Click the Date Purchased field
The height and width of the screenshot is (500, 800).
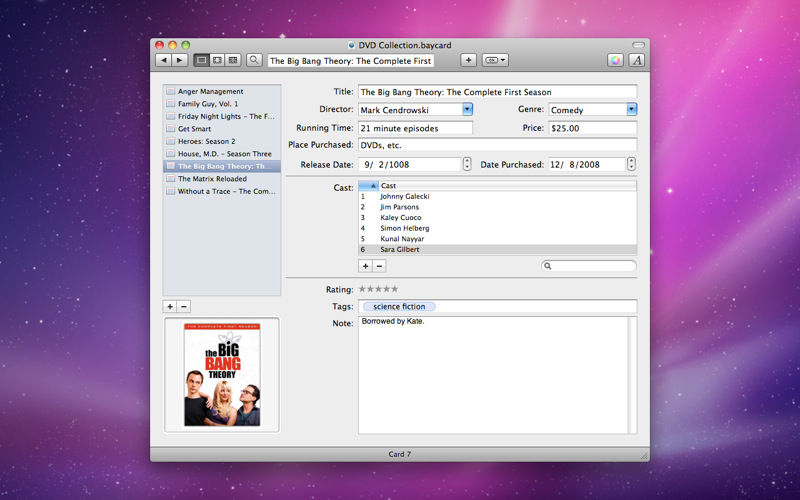click(587, 164)
